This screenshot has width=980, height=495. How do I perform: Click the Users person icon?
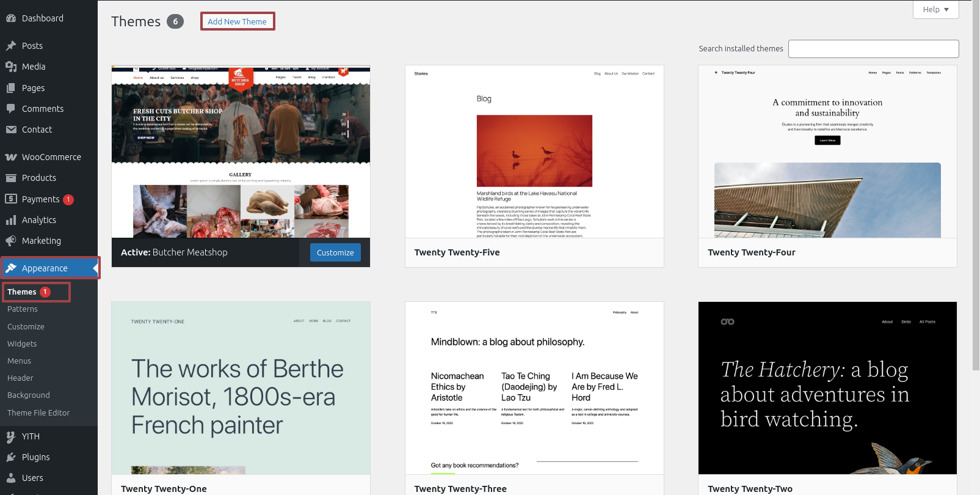point(11,478)
